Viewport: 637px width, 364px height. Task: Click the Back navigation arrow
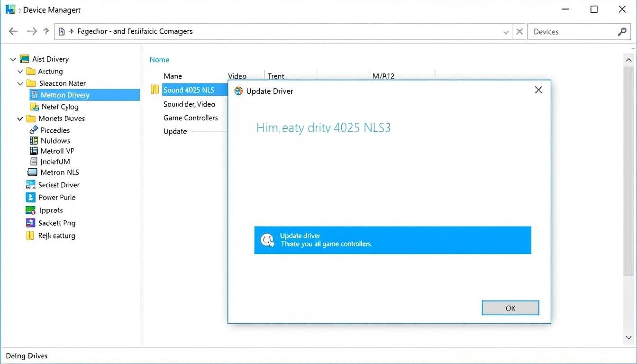(x=13, y=32)
